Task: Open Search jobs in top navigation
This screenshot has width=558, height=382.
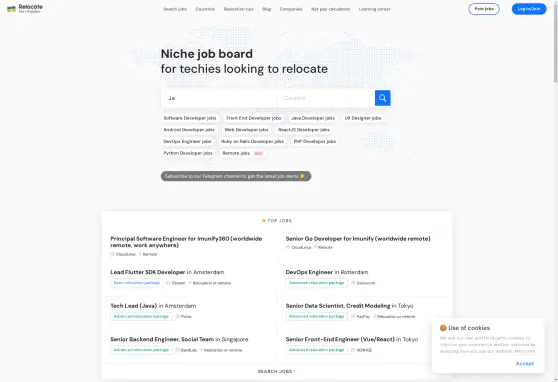Action: coord(175,9)
